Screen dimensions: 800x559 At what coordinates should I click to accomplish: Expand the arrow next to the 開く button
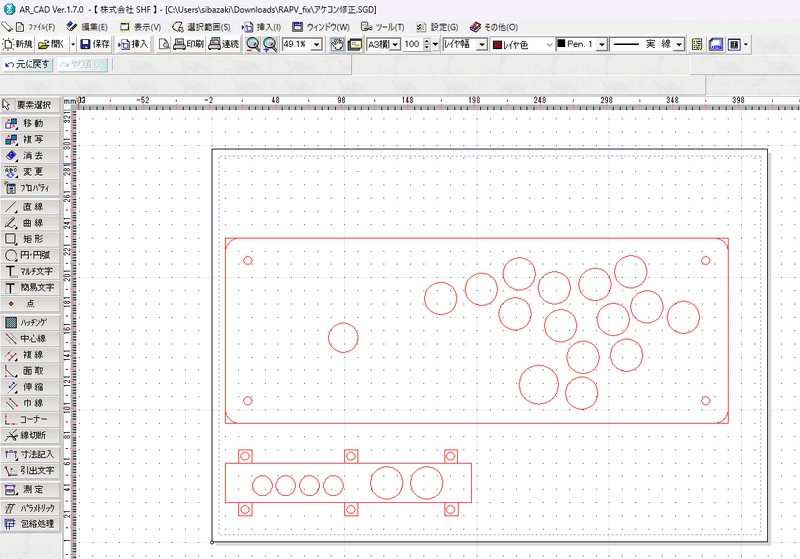coord(72,44)
